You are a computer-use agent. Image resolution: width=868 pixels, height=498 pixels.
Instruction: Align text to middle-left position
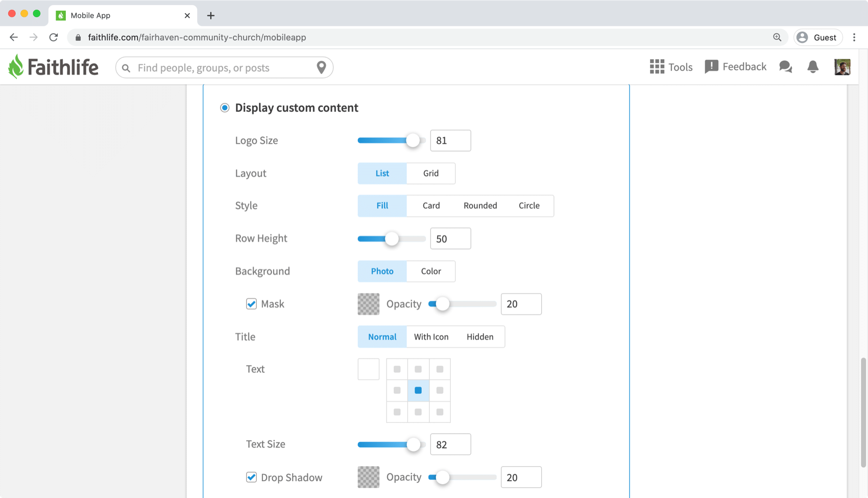point(397,390)
